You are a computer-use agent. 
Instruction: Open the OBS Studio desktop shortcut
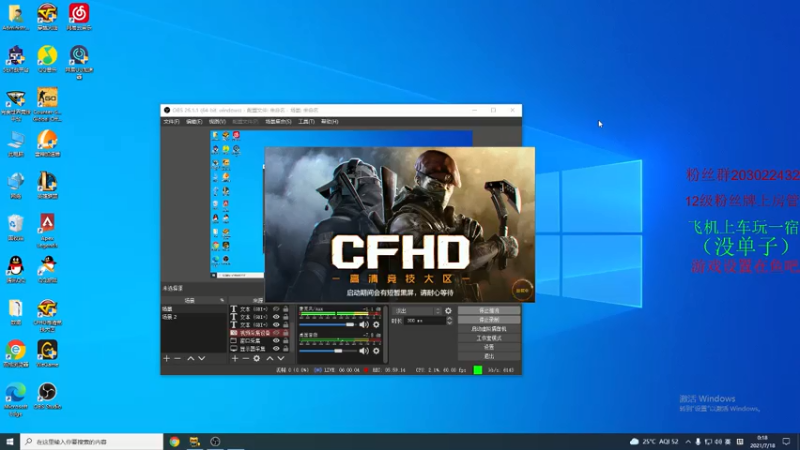coord(47,396)
